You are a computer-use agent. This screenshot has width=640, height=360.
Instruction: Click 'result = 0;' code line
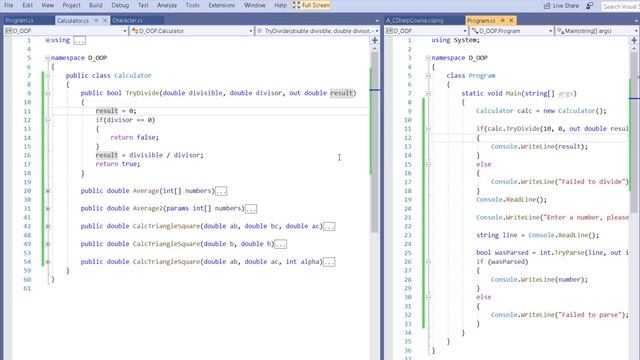pos(116,111)
